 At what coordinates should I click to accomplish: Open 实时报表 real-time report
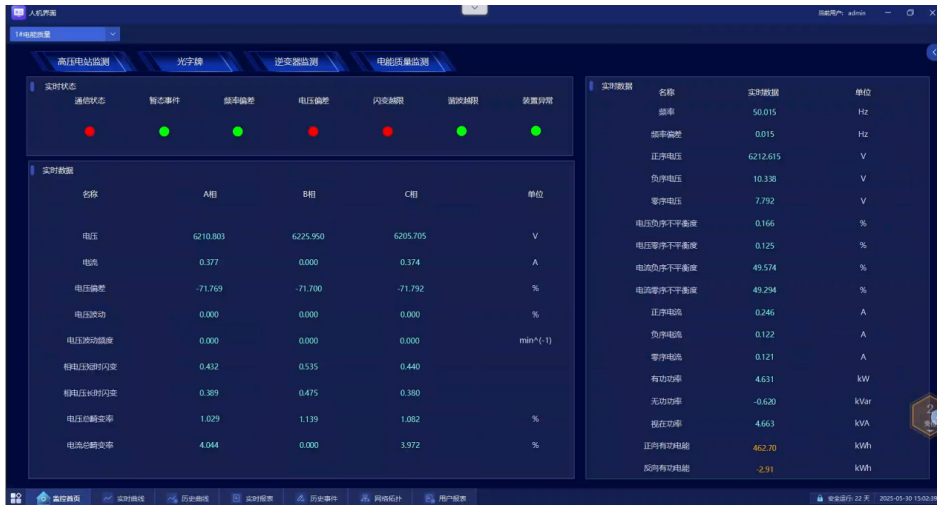(x=253, y=498)
